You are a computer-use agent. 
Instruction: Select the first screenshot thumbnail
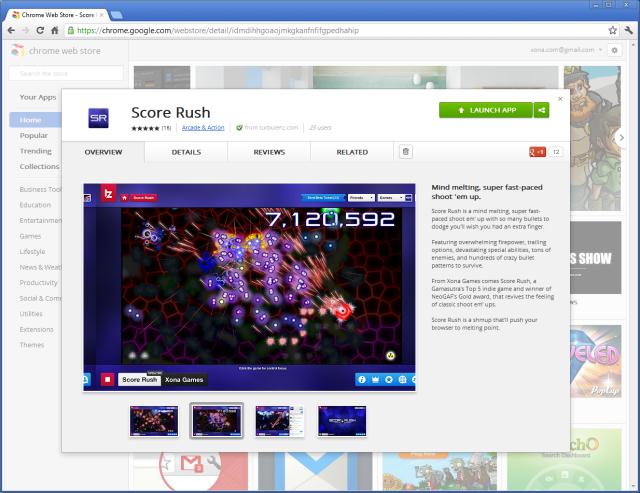[x=154, y=421]
